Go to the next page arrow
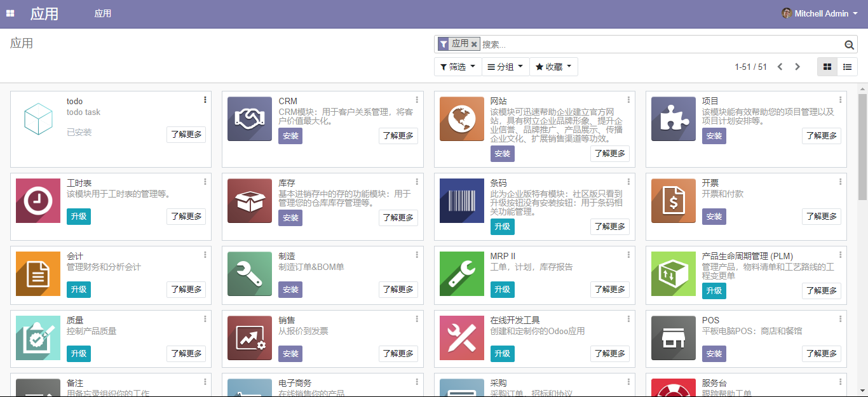The width and height of the screenshot is (868, 397). coord(797,67)
